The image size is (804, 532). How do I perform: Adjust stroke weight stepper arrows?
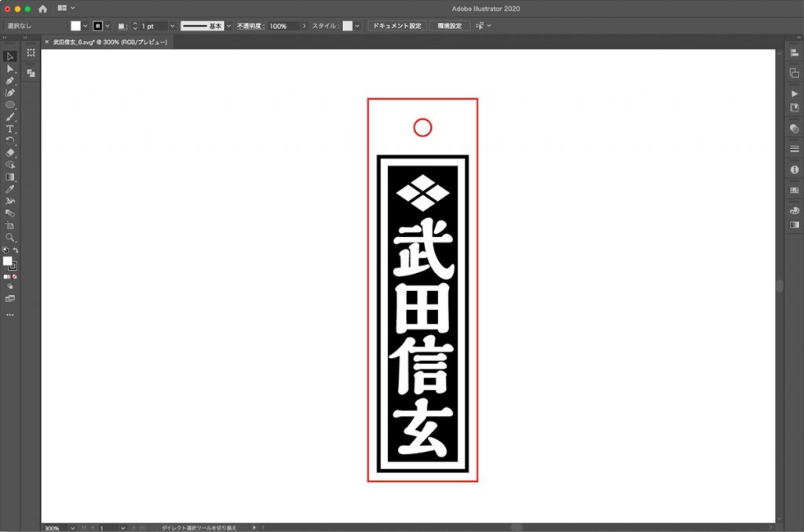135,26
